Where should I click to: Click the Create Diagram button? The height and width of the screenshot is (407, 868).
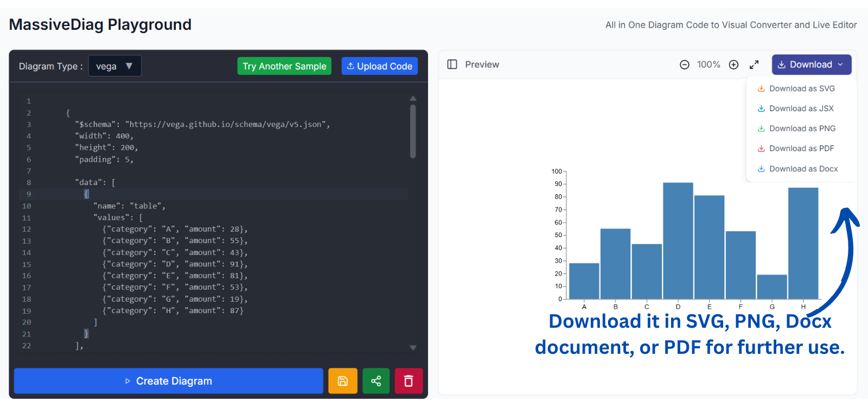pos(169,381)
